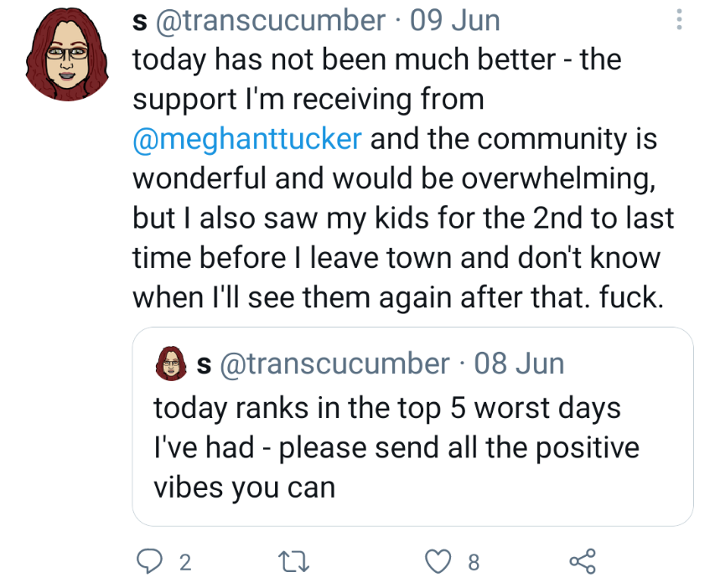Click the like count number 8
The image size is (715, 588).
[x=474, y=563]
